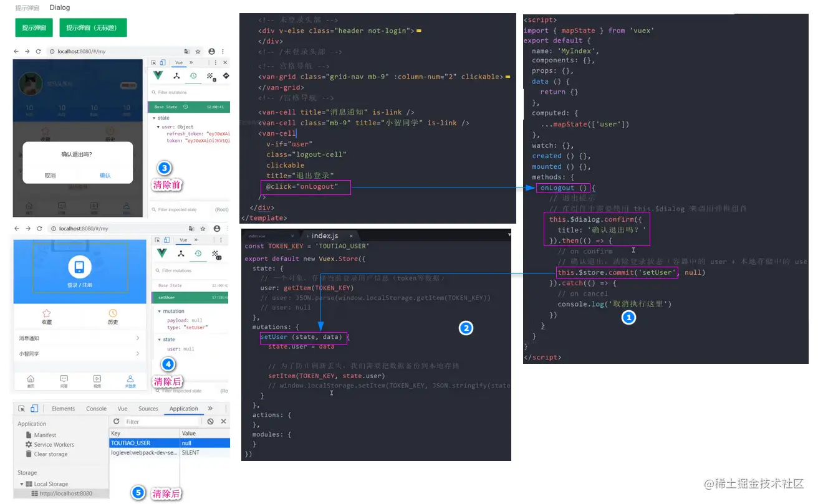818x504 pixels.
Task: Expand collapsed header not-login div marker
Action: [418, 31]
